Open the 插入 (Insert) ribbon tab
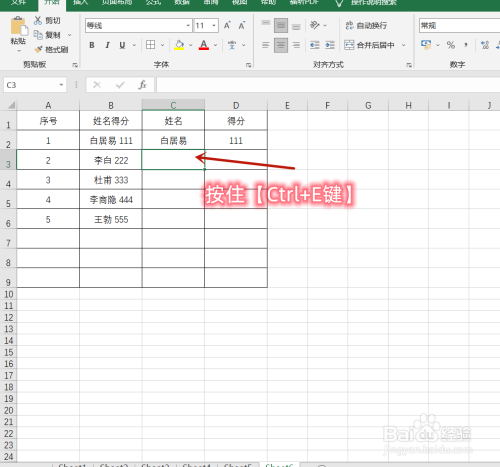The width and height of the screenshot is (500, 467). point(81,3)
